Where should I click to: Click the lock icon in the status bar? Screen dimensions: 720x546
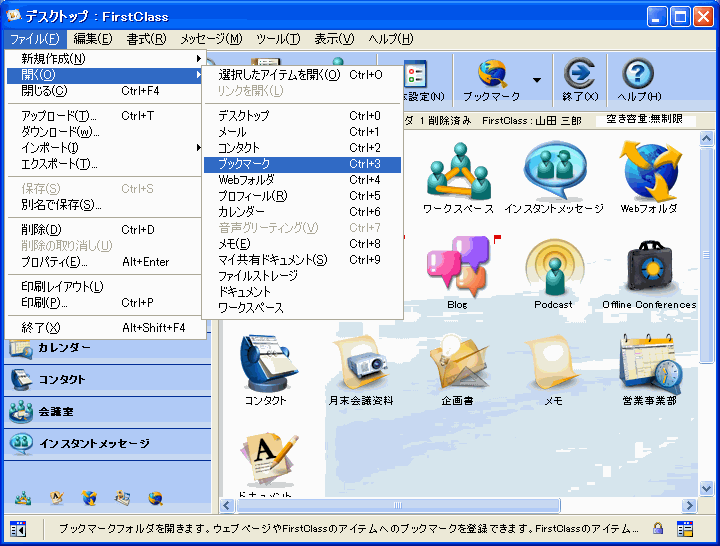(658, 529)
